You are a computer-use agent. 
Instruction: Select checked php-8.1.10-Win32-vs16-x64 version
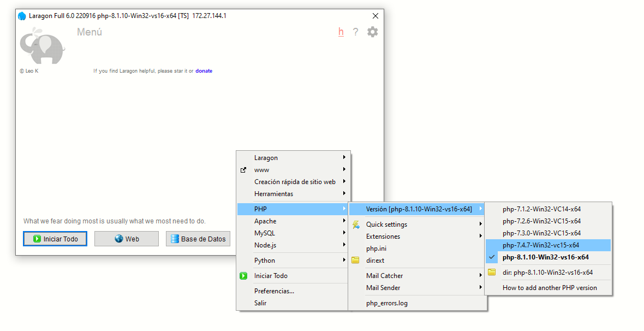pos(545,257)
